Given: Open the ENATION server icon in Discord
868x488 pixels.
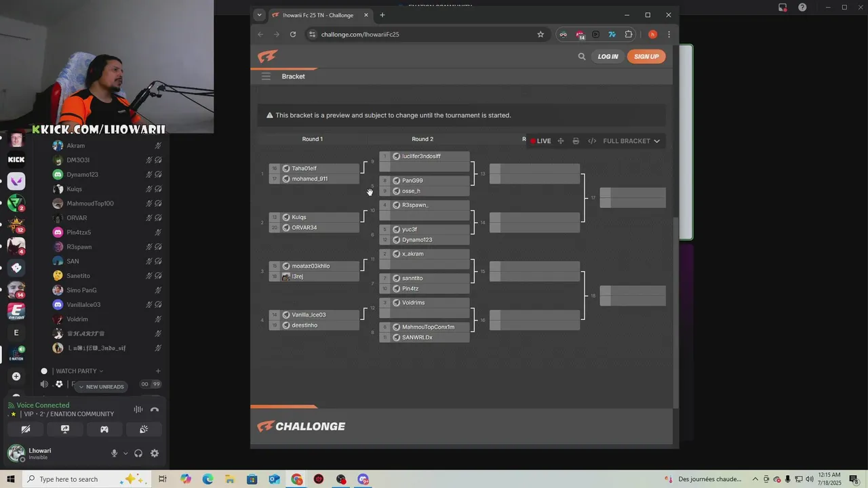Looking at the screenshot, I should [16, 311].
